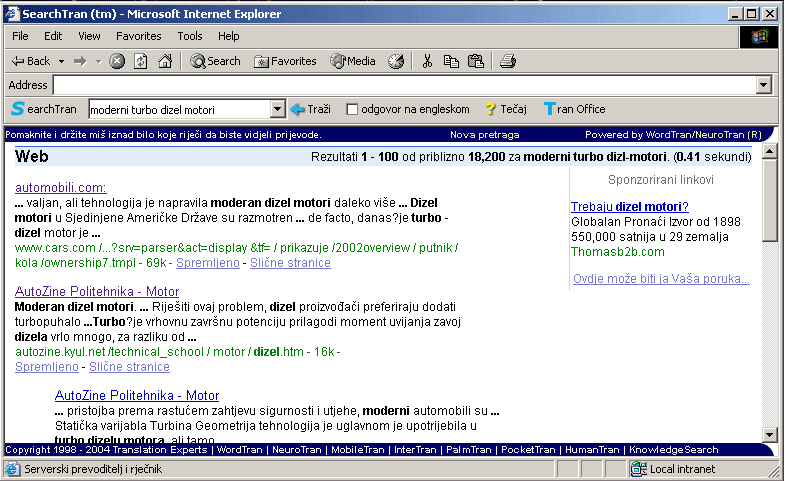Click the Nova pretraga link

[485, 135]
